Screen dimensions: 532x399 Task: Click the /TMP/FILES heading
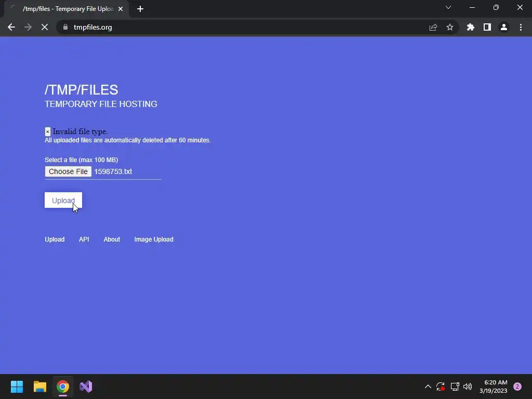point(82,90)
